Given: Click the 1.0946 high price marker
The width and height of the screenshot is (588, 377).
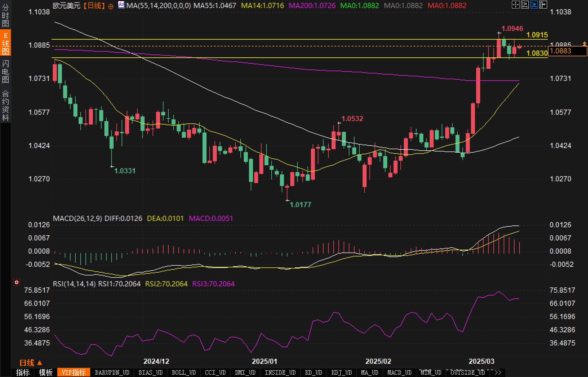Looking at the screenshot, I should click(x=512, y=28).
